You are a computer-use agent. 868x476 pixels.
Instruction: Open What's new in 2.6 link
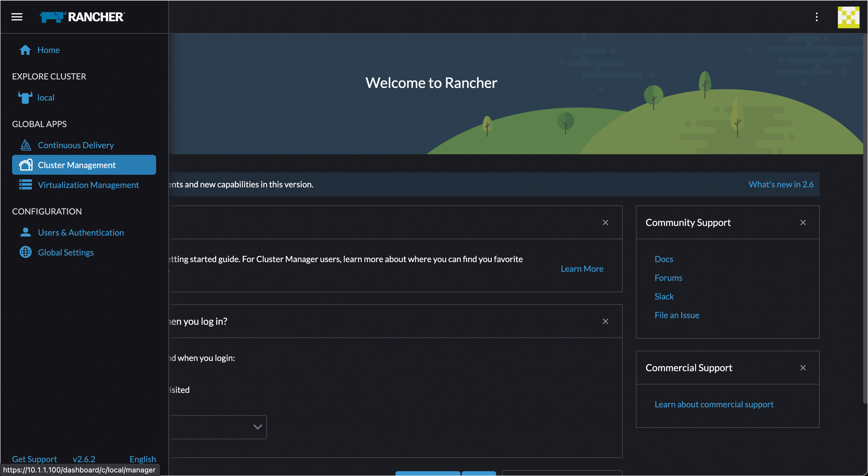[x=781, y=184]
